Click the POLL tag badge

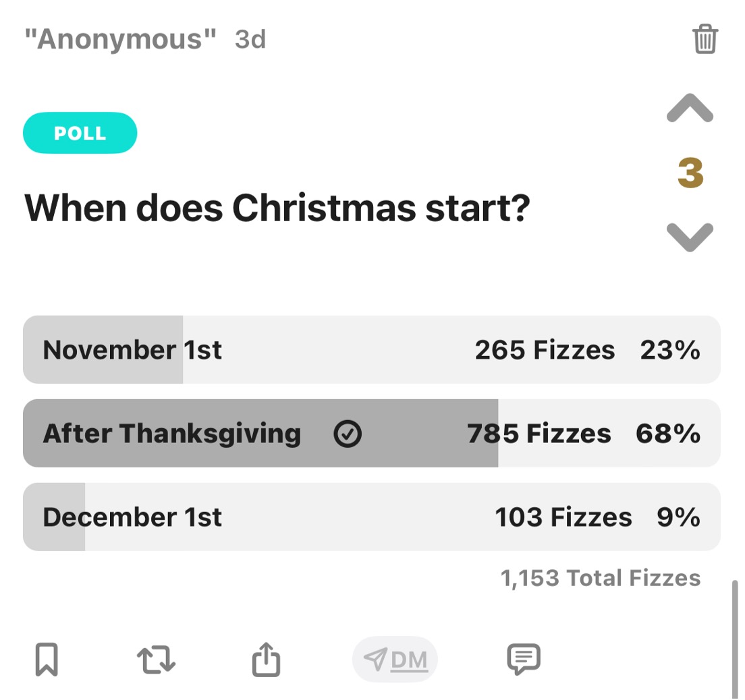[x=80, y=133]
